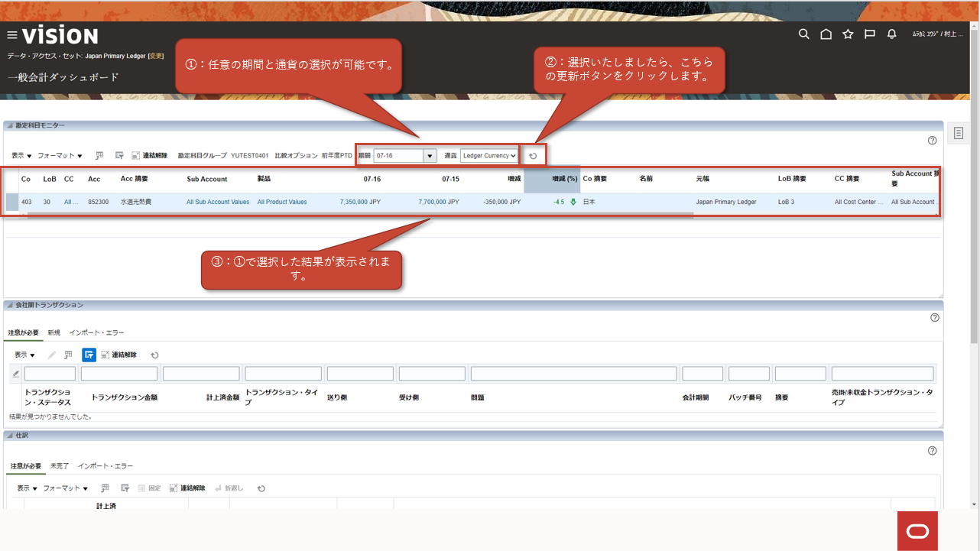Screen dimensions: 980x551
Task: Open notifications bell icon
Action: [x=891, y=34]
